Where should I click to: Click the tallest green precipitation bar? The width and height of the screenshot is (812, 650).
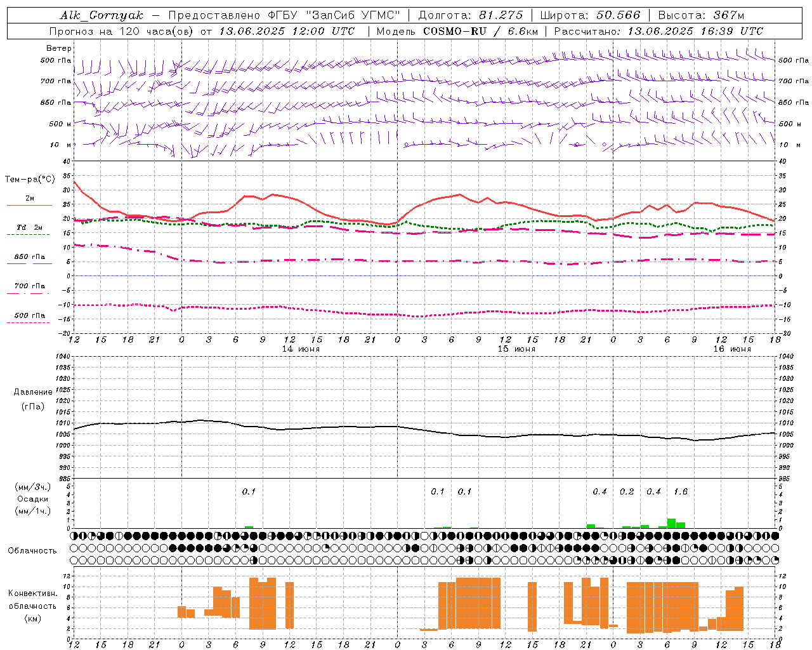tap(671, 524)
